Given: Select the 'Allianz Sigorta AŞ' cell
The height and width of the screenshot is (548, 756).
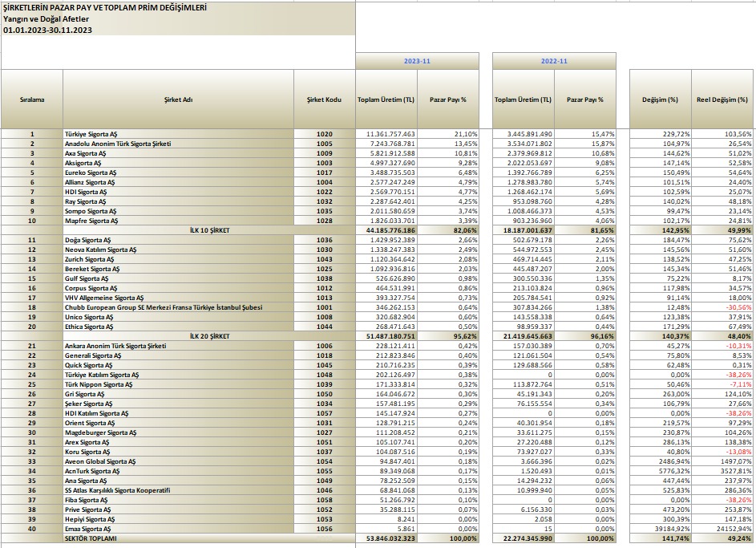Looking at the screenshot, I should pyautogui.click(x=179, y=182).
